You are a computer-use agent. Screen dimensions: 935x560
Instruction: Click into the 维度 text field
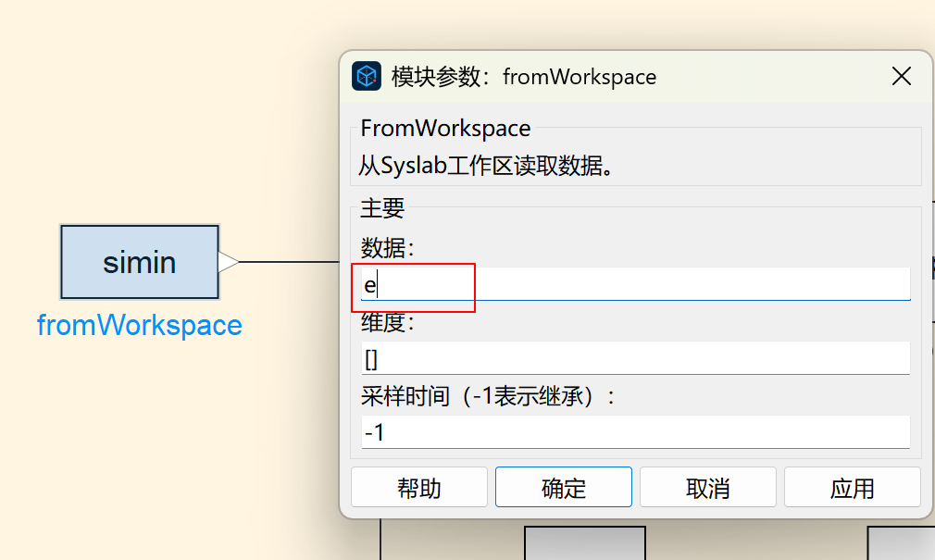pyautogui.click(x=635, y=358)
